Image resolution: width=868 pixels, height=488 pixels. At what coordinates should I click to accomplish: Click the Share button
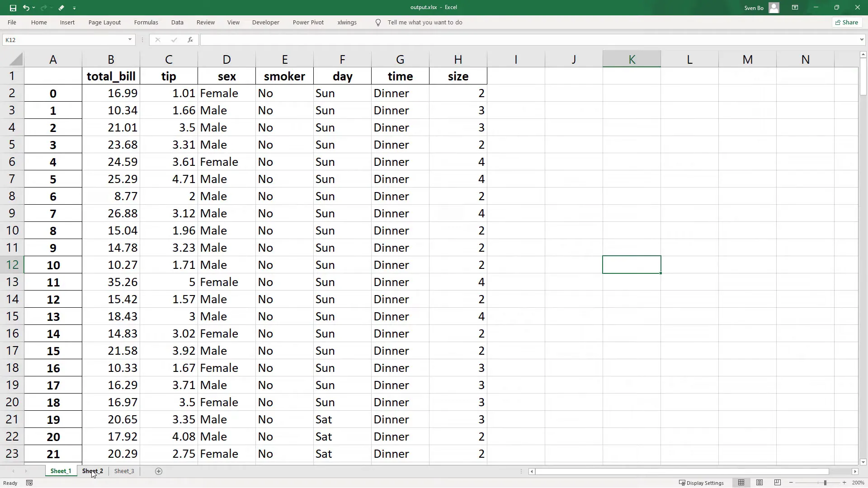[x=846, y=22]
